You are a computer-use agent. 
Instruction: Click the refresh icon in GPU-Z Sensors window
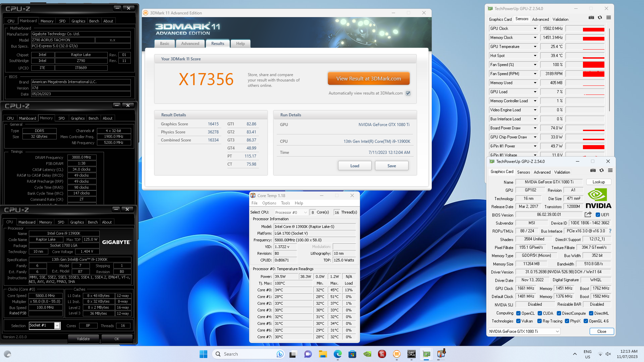pos(600,18)
